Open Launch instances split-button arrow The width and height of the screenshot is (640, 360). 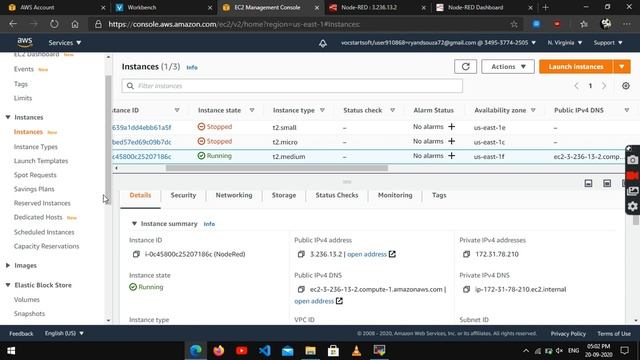point(622,67)
